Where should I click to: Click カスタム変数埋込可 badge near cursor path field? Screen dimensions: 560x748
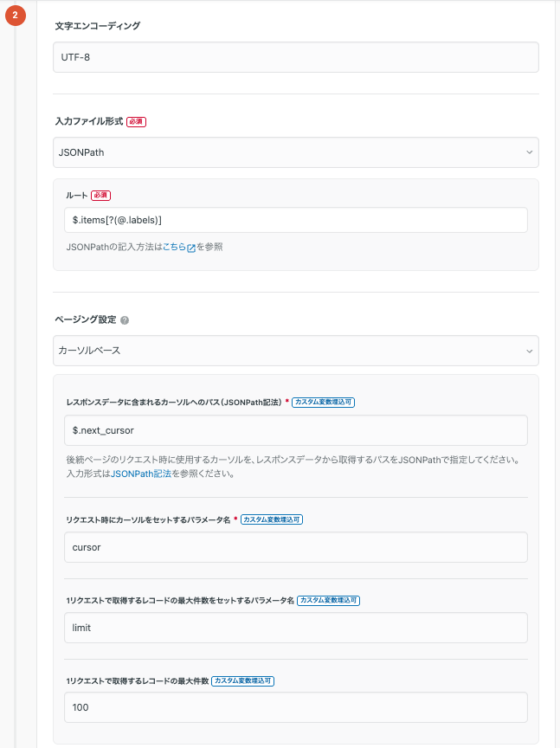(x=322, y=400)
